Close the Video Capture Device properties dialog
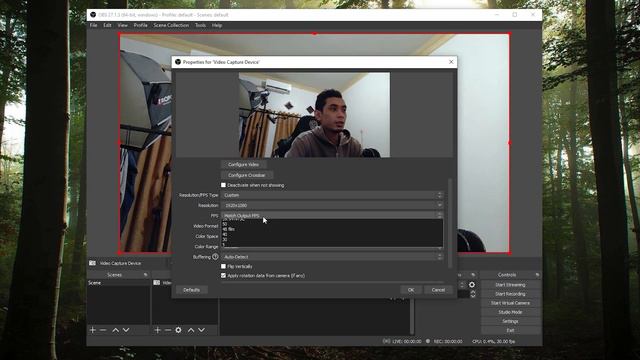This screenshot has height=360, width=640. point(451,62)
